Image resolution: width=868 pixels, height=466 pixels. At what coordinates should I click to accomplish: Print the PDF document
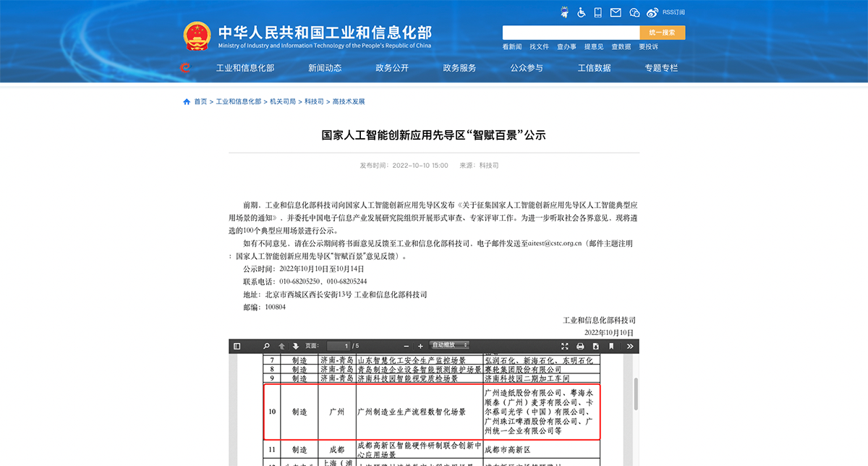coord(580,346)
